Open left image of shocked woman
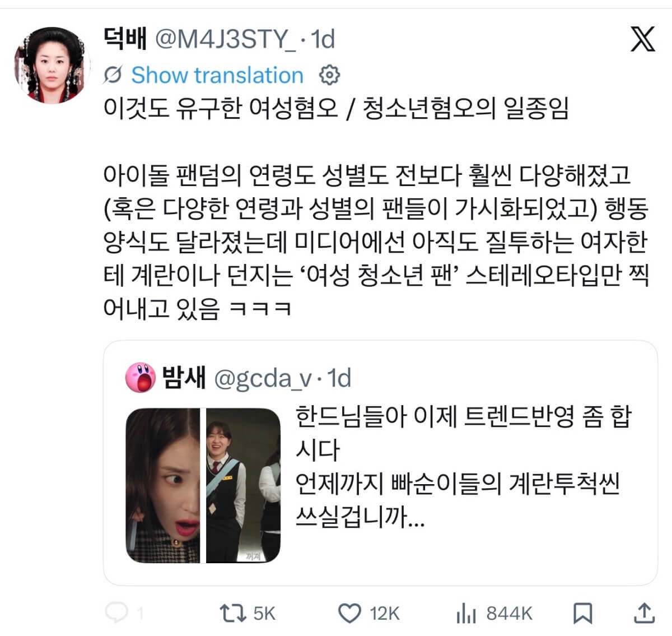This screenshot has width=672, height=636. (163, 485)
